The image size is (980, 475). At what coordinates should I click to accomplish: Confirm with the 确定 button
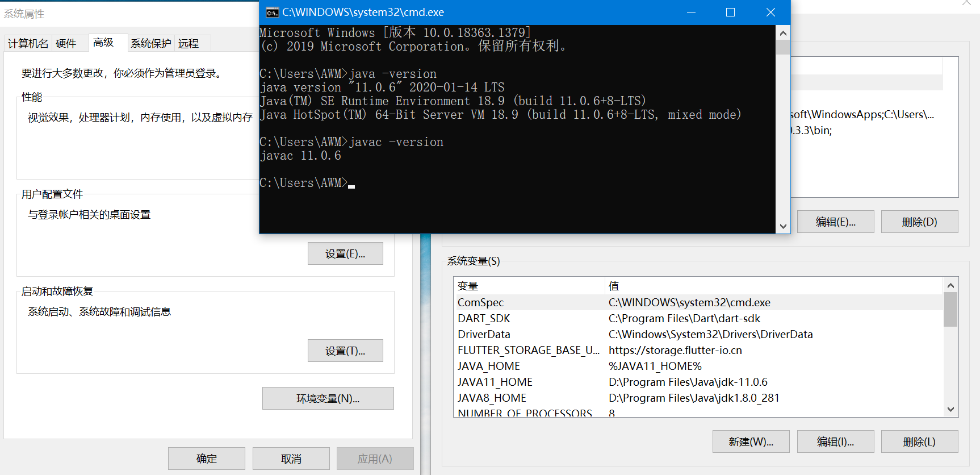tap(207, 459)
